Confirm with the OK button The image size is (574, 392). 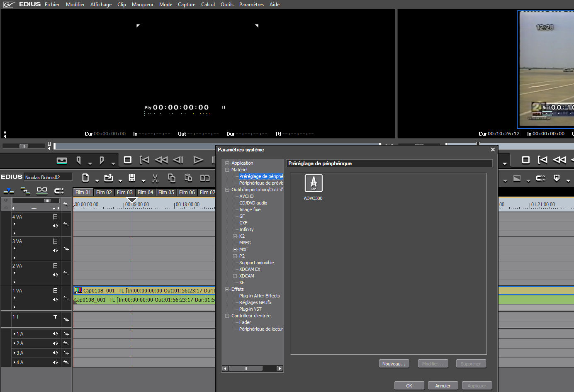[409, 386]
